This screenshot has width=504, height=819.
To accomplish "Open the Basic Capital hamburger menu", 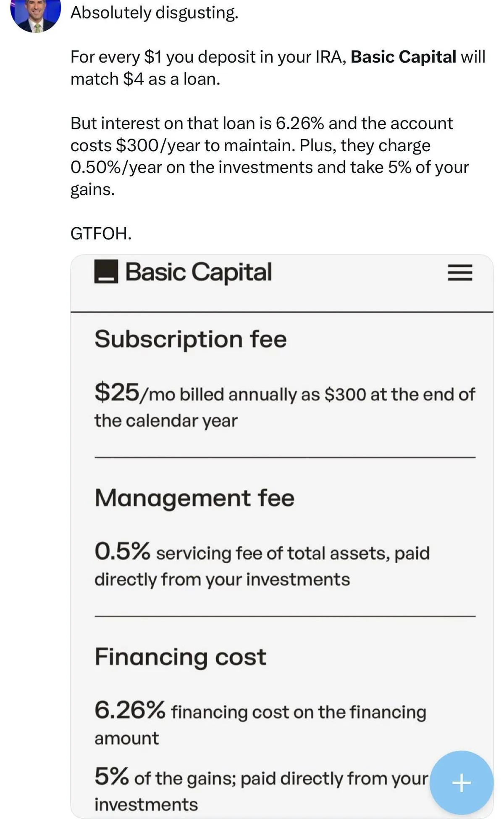I will [460, 272].
